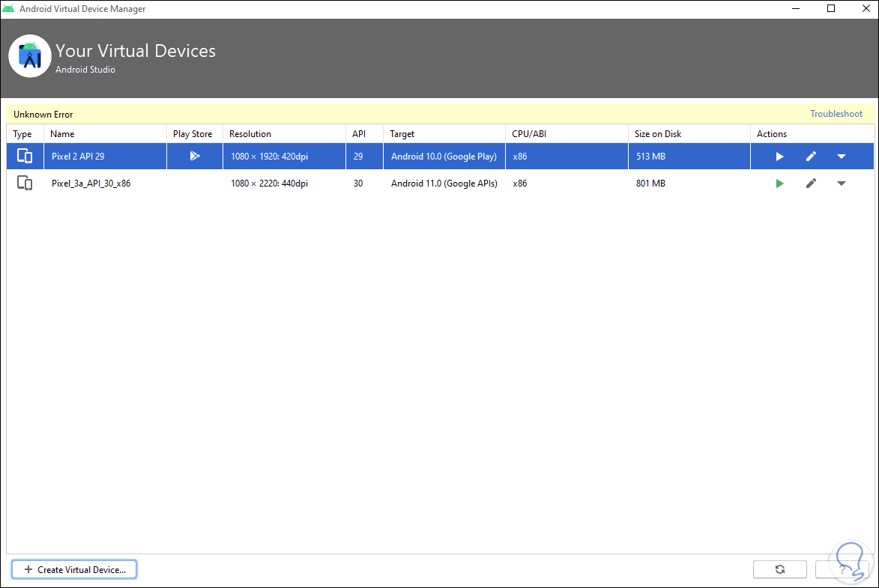Viewport: 879px width, 588px height.
Task: Open the Troubleshoot link
Action: click(x=836, y=115)
